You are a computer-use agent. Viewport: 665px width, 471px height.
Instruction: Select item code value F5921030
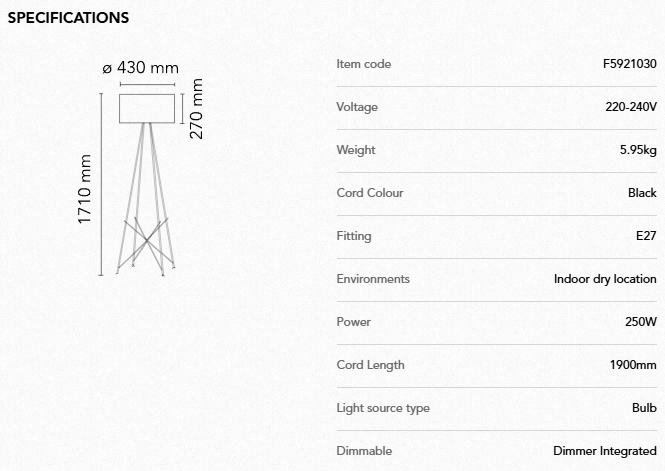624,64
